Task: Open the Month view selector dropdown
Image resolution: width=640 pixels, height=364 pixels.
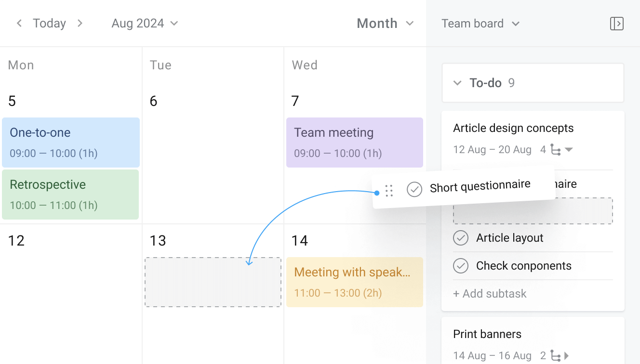Action: click(x=385, y=23)
